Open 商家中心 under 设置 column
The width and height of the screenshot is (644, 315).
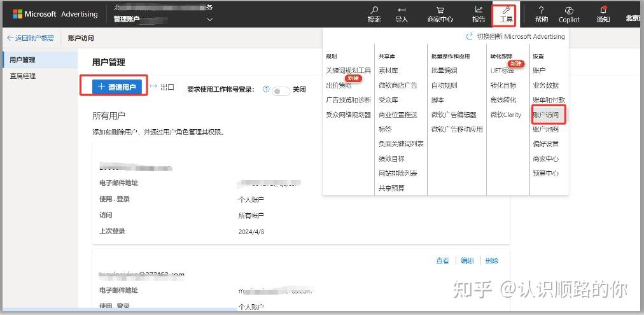coord(545,158)
